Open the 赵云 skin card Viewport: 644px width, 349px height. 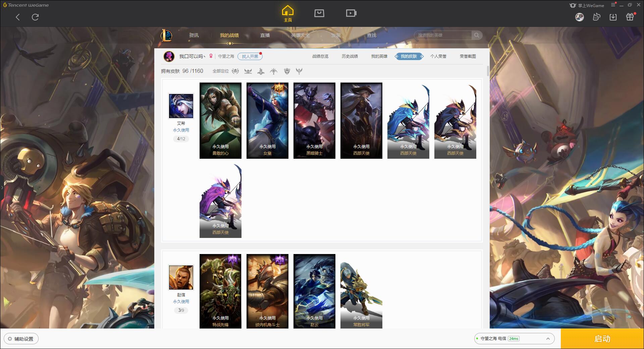point(314,291)
